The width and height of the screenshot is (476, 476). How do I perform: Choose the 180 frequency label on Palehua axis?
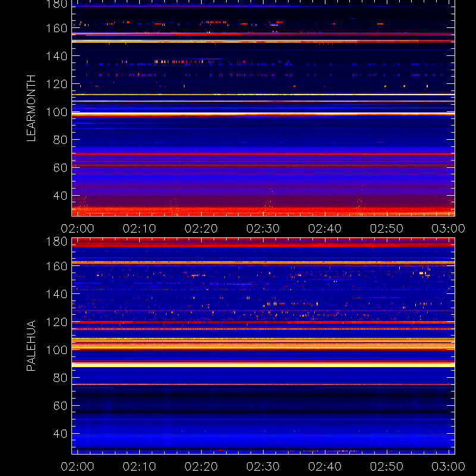pos(57,242)
